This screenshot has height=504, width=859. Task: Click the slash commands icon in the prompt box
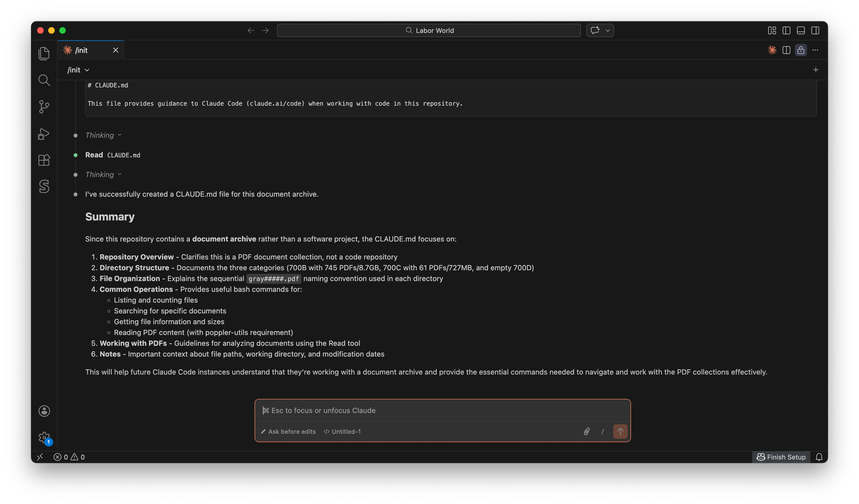[603, 432]
